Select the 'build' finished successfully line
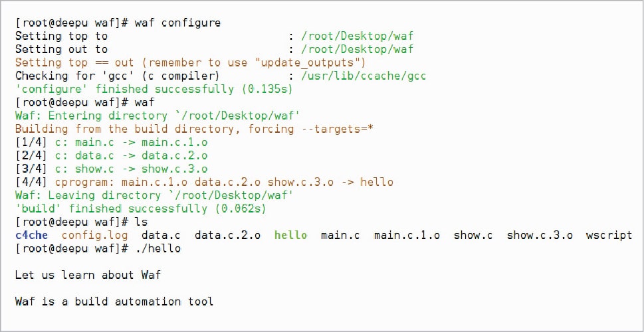 (141, 208)
